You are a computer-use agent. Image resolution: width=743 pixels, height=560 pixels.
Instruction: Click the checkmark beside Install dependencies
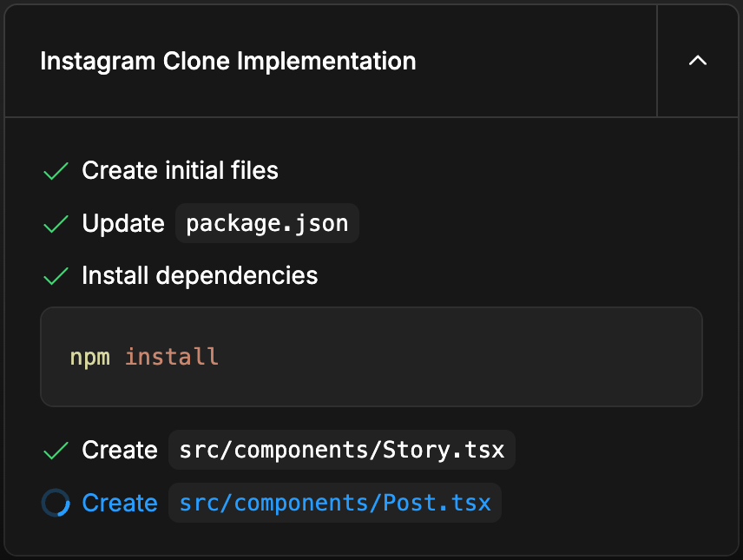[56, 276]
